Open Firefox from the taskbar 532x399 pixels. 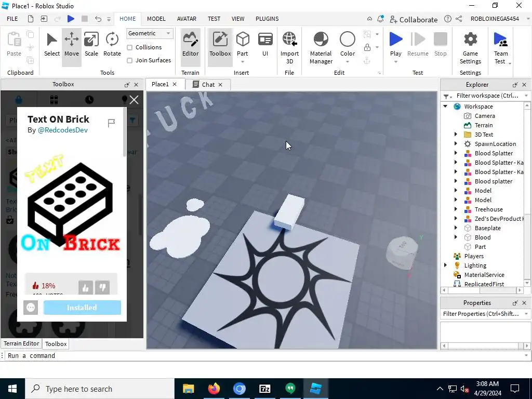[x=214, y=389]
